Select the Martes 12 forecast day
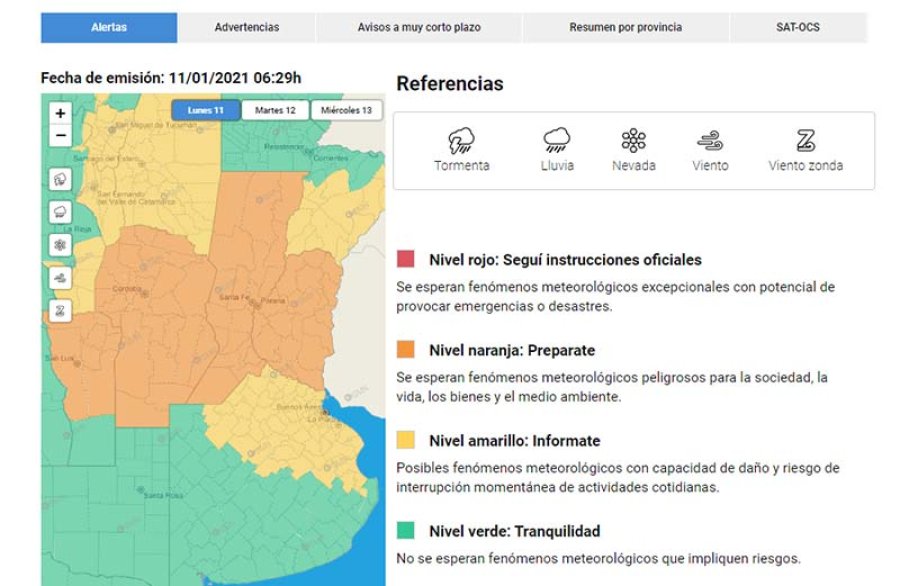The width and height of the screenshot is (900, 586). 275,110
